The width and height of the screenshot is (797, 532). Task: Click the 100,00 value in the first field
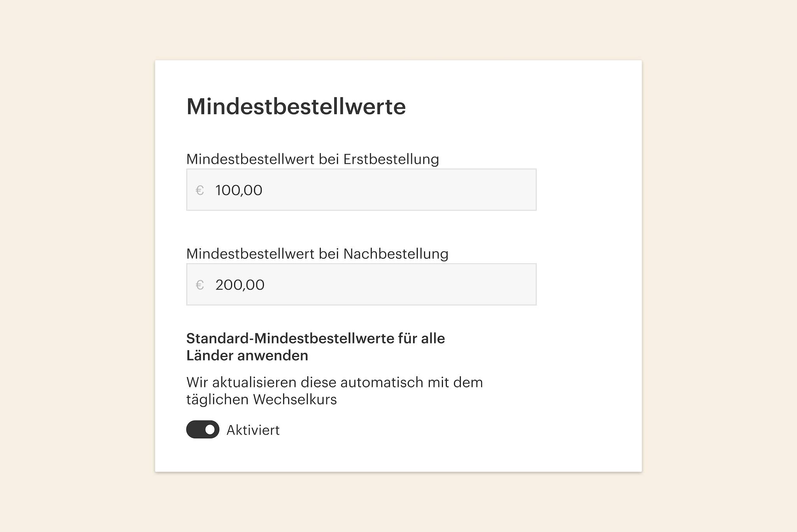click(x=239, y=190)
